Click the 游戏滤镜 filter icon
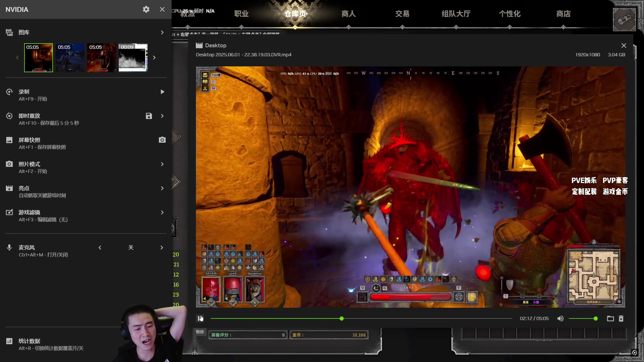The width and height of the screenshot is (644, 362). coord(9,213)
